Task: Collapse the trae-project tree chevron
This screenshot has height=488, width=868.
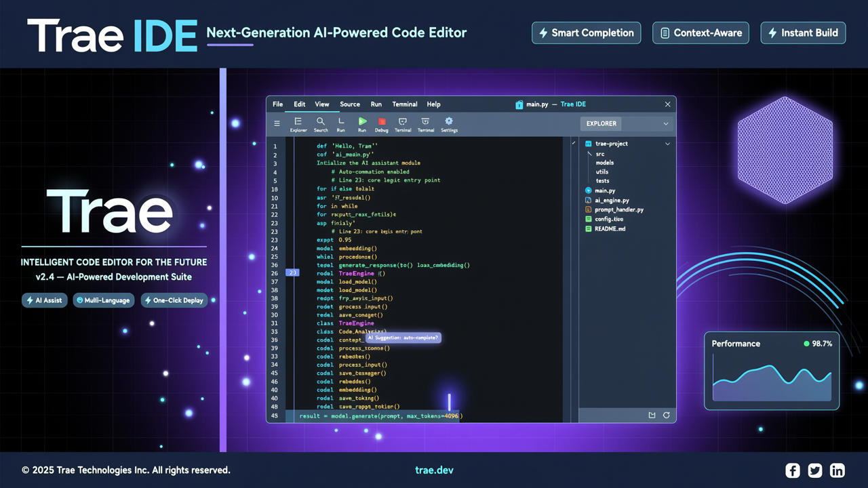Action: pos(667,144)
